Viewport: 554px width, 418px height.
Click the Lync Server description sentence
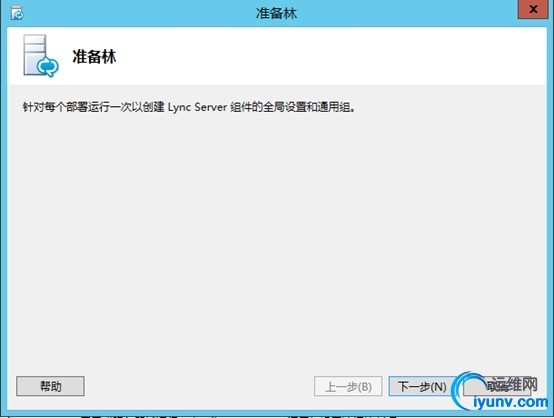click(x=189, y=107)
